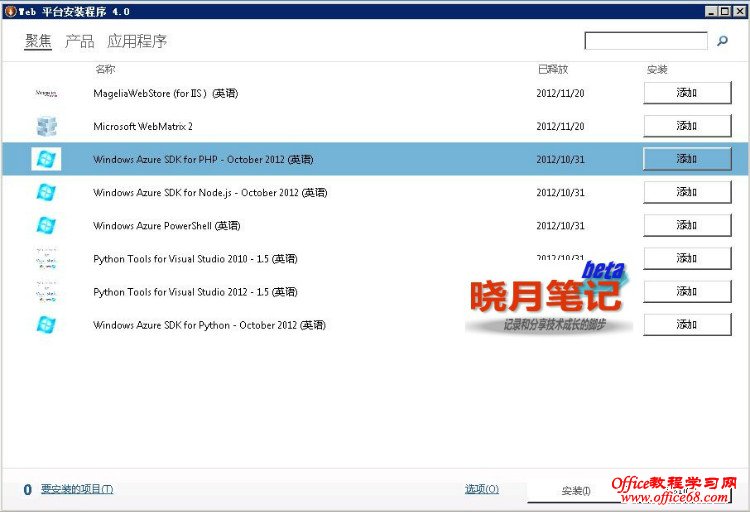Viewport: 750px width, 512px height.
Task: Select Python Tools for Visual Studio 2012 text
Action: (x=195, y=292)
